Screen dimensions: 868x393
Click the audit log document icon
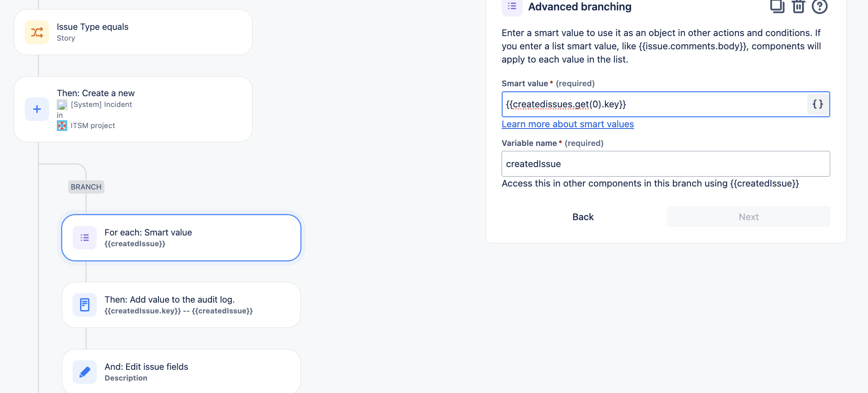click(x=84, y=305)
